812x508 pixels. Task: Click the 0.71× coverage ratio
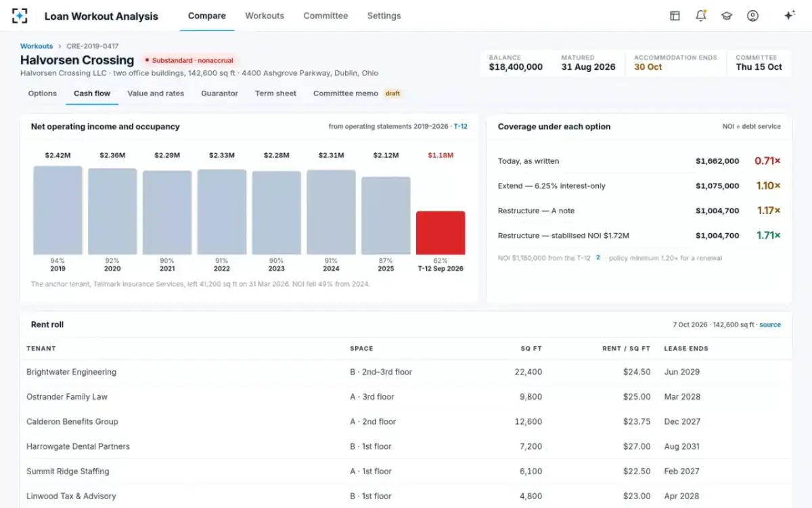coord(767,161)
